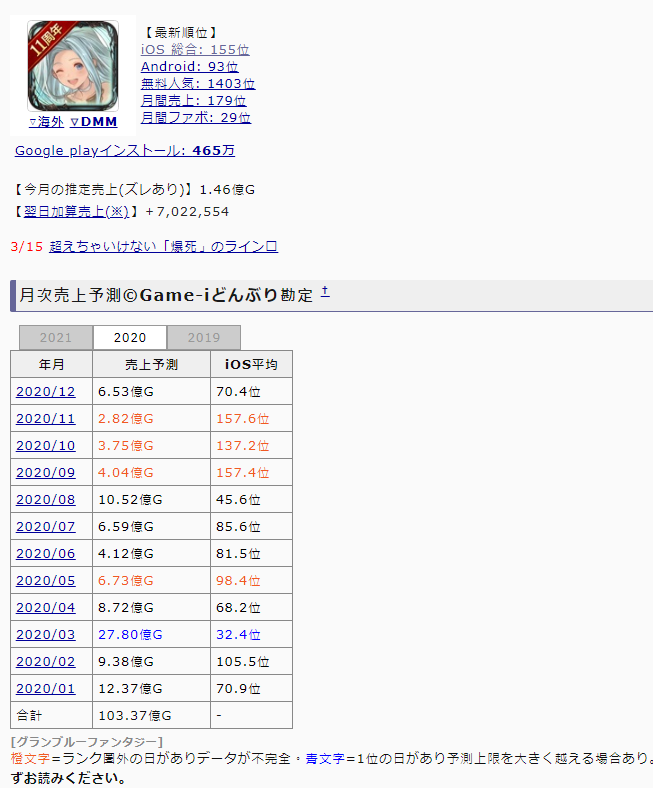
Task: Select the blue 27.80億G sales cell
Action: click(151, 635)
